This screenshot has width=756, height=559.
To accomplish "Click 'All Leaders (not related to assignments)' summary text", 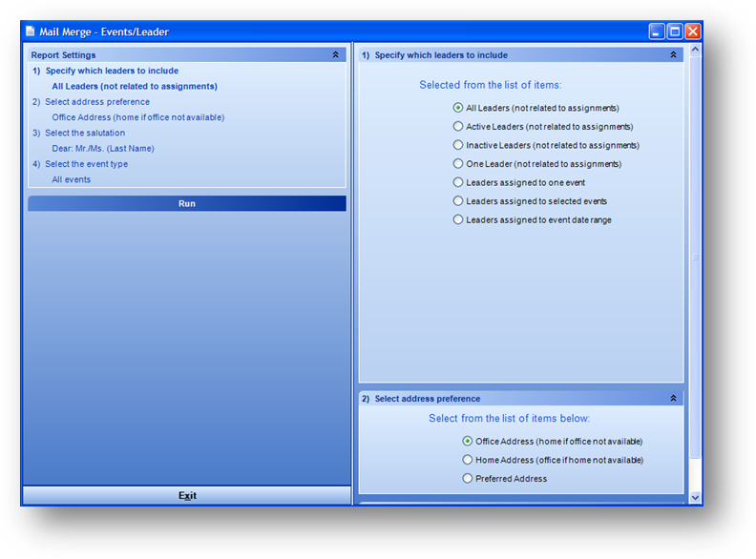I will pyautogui.click(x=135, y=86).
